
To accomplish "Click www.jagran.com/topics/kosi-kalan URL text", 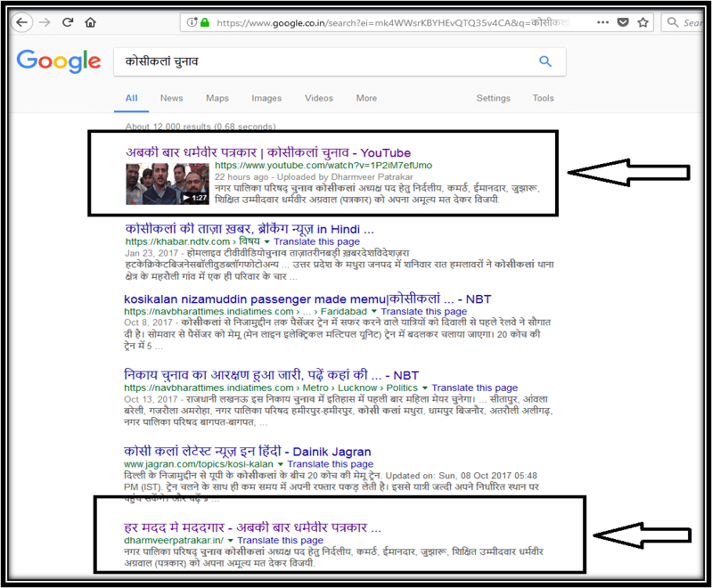I will pyautogui.click(x=199, y=464).
